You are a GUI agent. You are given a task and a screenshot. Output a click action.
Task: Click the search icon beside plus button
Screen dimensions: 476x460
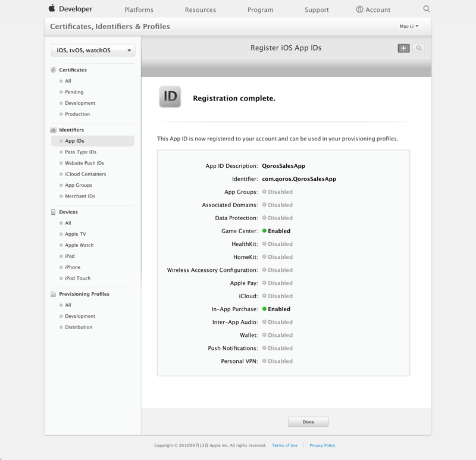coord(419,48)
